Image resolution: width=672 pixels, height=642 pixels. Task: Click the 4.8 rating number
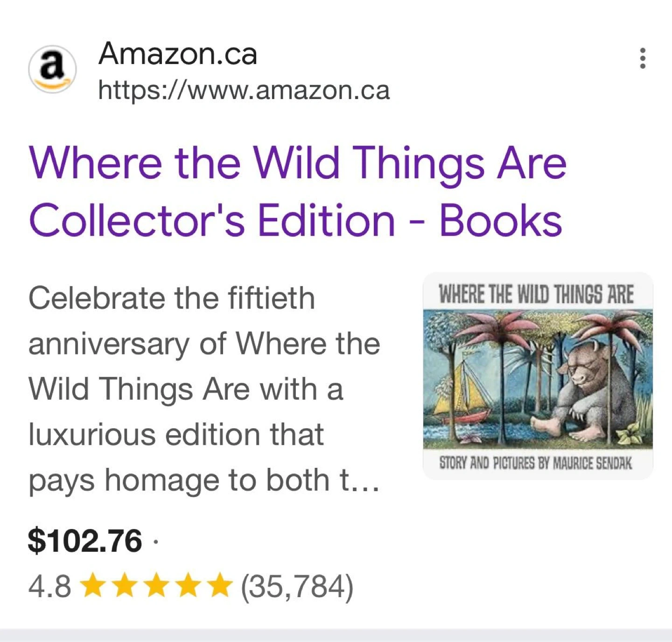[x=49, y=586]
